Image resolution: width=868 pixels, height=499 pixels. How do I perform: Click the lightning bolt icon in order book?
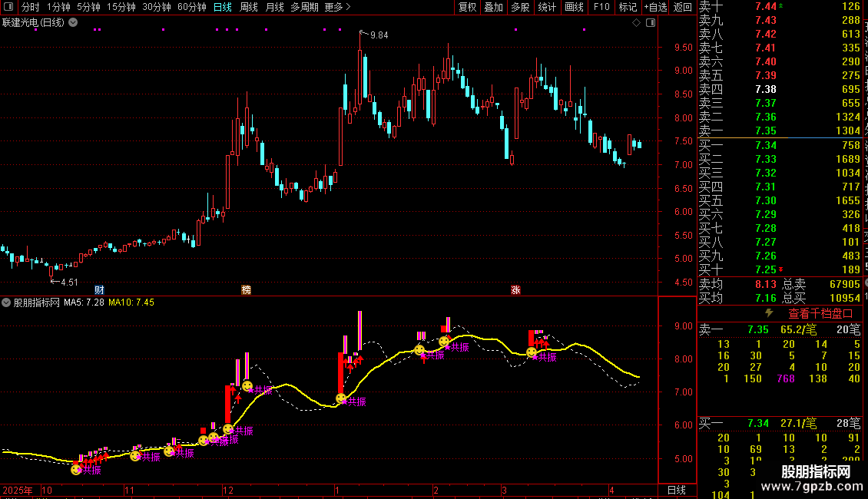click(769, 313)
